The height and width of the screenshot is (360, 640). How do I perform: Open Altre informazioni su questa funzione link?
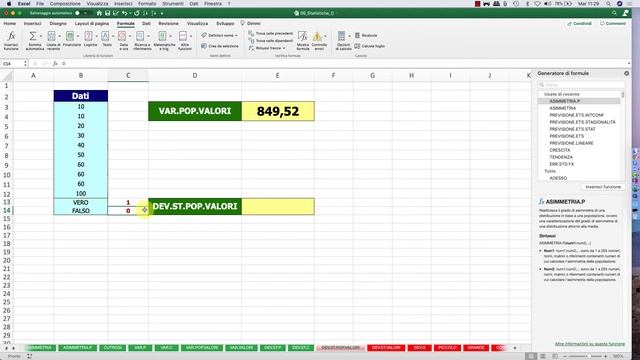tap(589, 344)
